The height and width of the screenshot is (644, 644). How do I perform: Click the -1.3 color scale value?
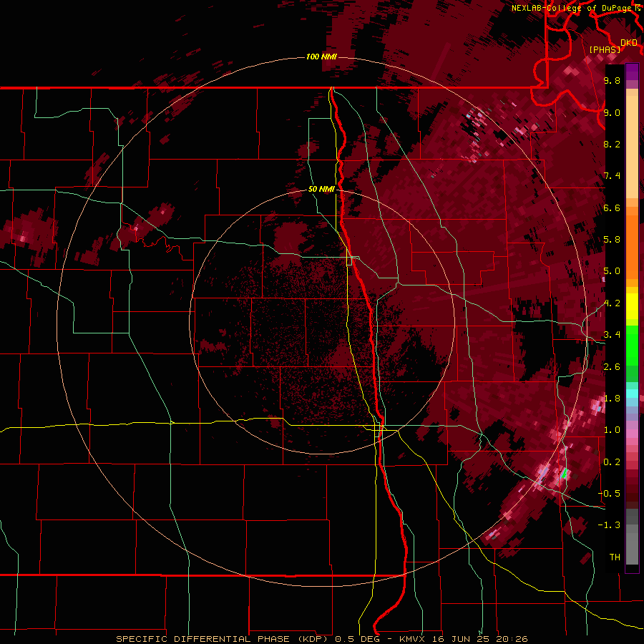[x=609, y=525]
